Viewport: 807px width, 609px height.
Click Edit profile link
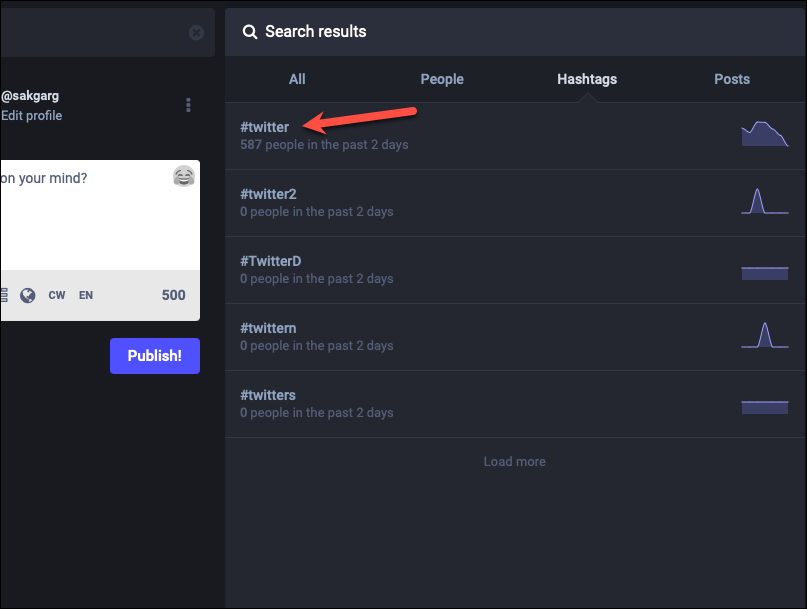(x=31, y=115)
